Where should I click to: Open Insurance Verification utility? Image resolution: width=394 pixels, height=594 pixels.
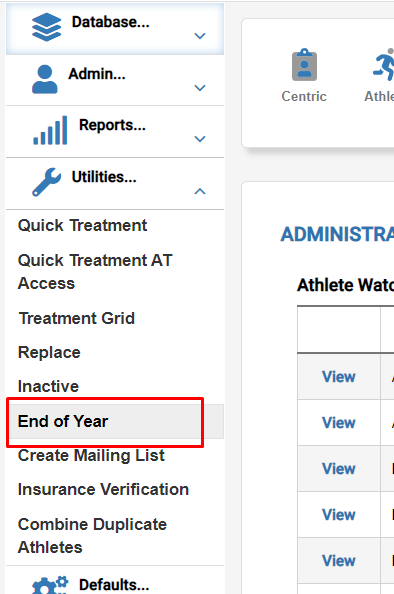(103, 489)
